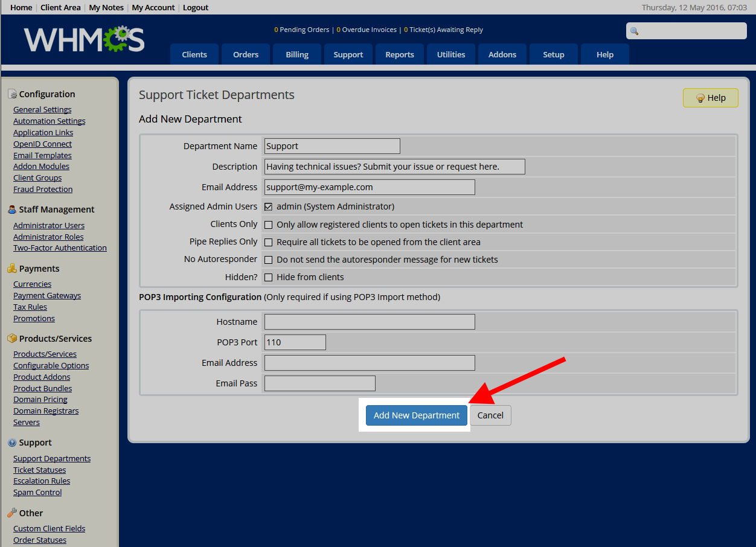Open My Account link
Screen dimensions: 756x547
pos(153,7)
